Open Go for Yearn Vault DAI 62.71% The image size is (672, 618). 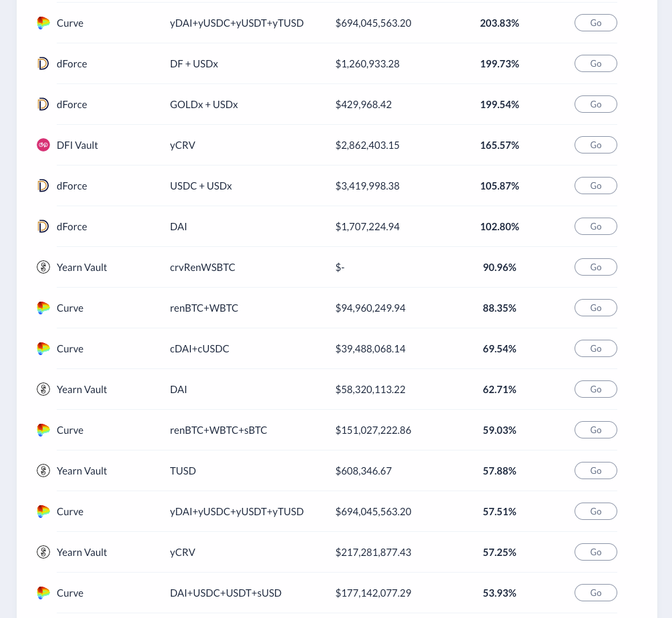(x=596, y=389)
